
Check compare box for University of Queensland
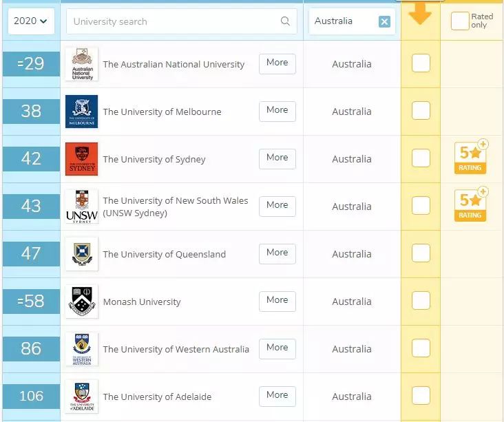point(421,253)
